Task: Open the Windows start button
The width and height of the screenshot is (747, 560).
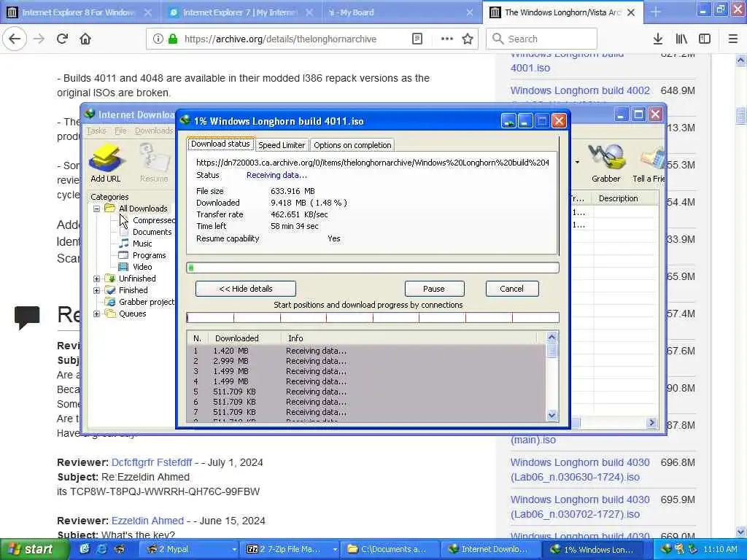Action: (x=34, y=549)
